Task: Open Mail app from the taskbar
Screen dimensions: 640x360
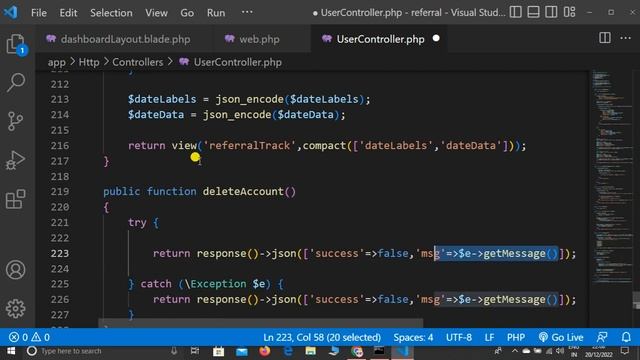Action: tap(242, 351)
